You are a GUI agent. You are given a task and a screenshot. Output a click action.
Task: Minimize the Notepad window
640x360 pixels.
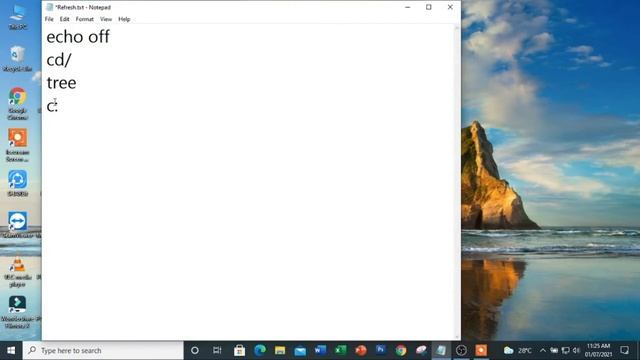[x=407, y=7]
